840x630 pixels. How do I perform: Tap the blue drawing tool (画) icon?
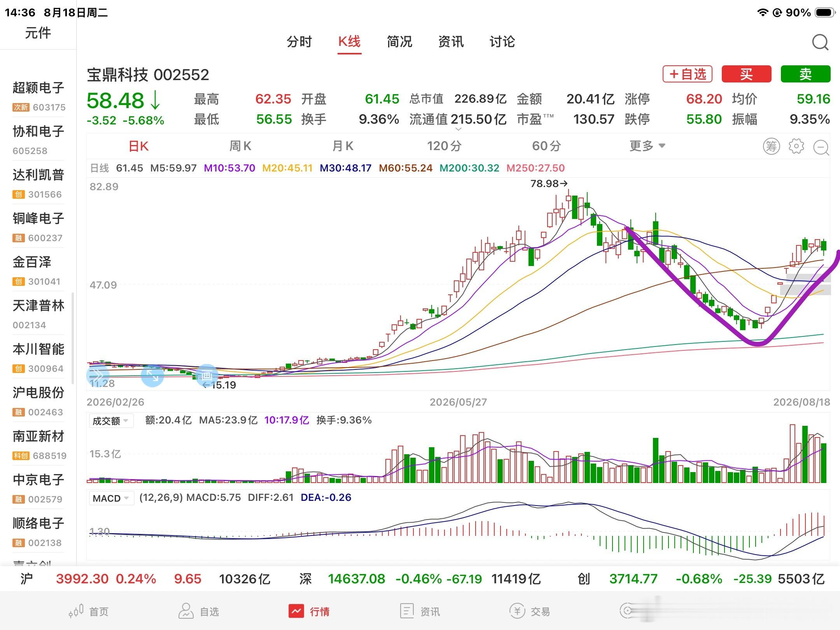click(206, 376)
